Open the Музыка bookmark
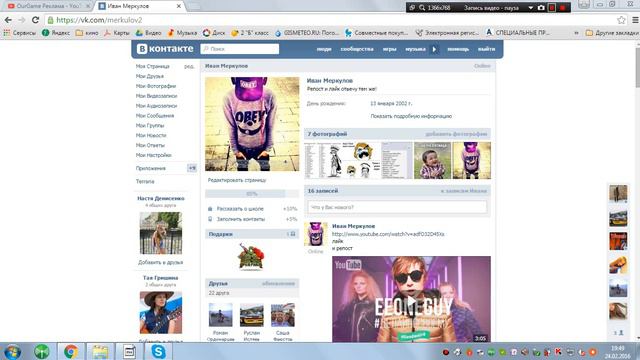 pyautogui.click(x=182, y=33)
